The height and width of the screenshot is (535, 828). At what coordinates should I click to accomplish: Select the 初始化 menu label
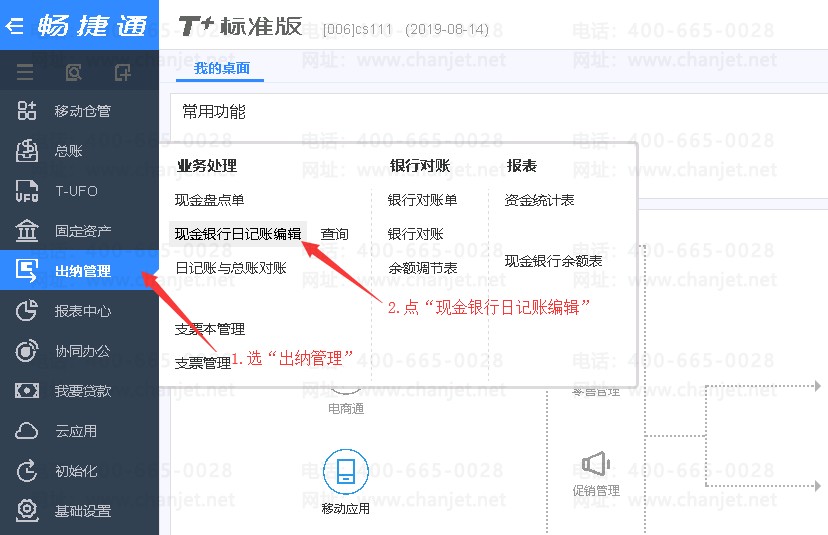76,471
